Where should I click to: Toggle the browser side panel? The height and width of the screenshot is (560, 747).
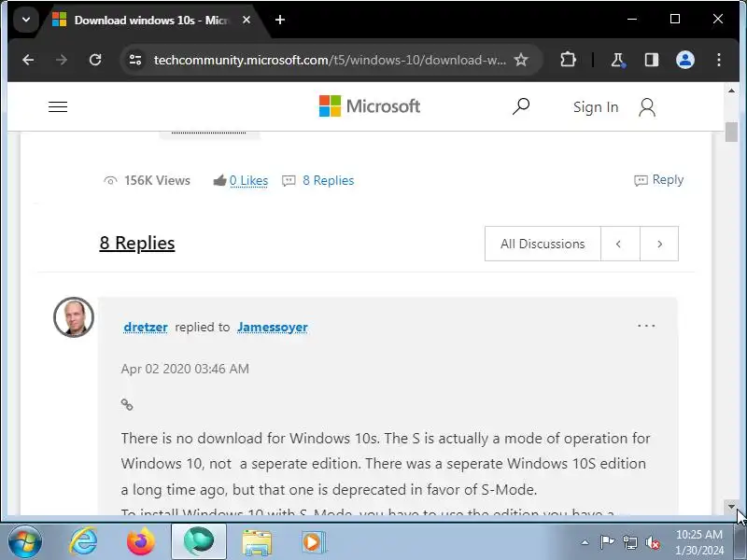(651, 60)
